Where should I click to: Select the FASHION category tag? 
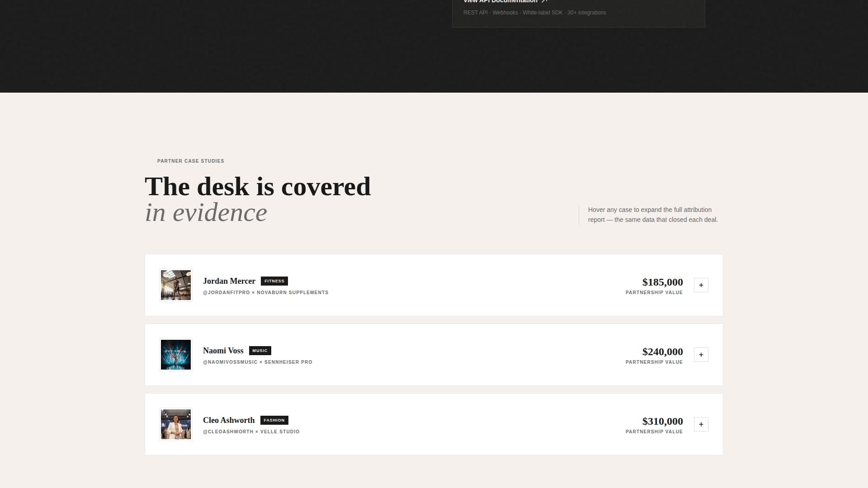point(274,420)
